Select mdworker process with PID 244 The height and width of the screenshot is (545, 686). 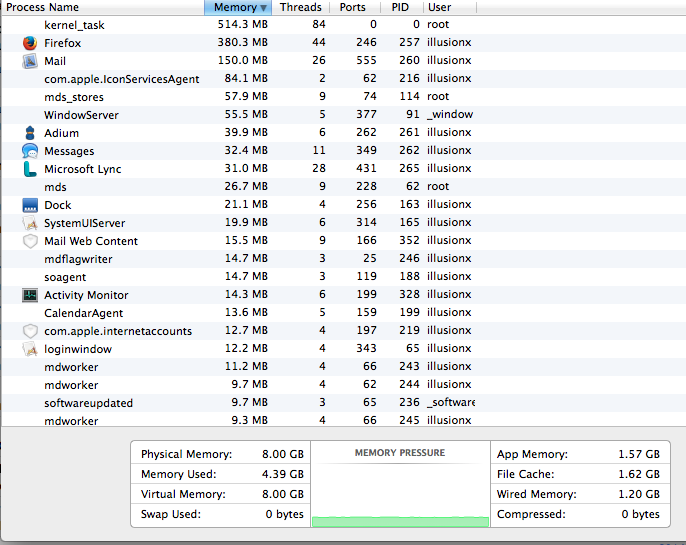point(343,385)
